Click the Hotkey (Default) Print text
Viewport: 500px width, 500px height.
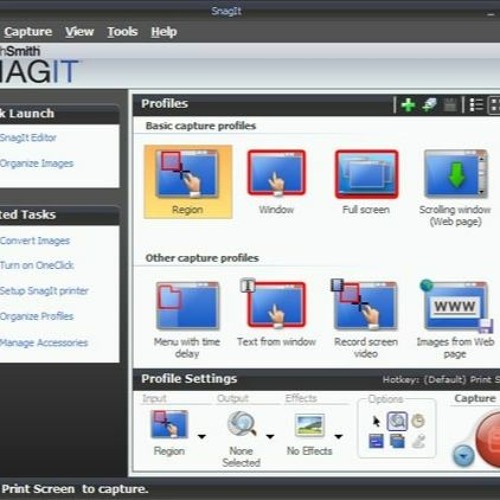(441, 380)
